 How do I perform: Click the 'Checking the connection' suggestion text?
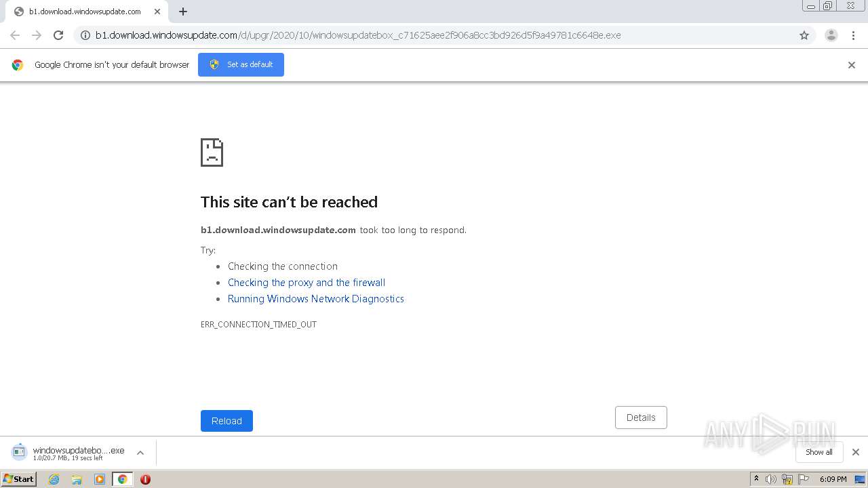click(x=283, y=266)
